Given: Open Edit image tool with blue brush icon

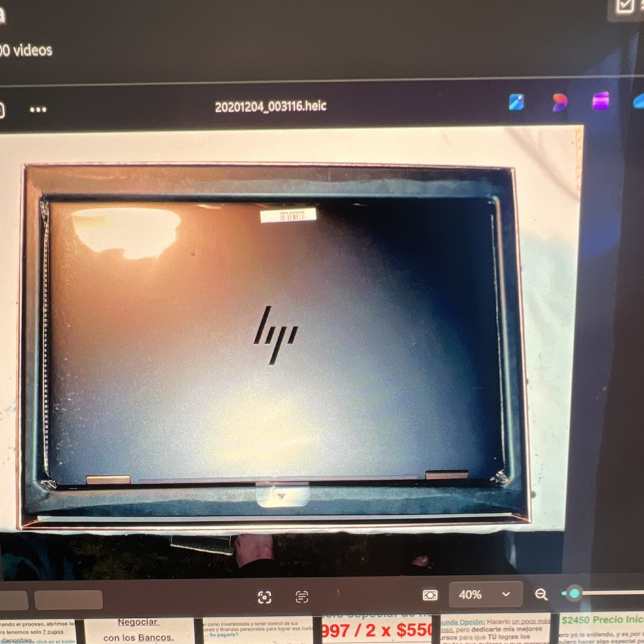Looking at the screenshot, I should [x=516, y=102].
